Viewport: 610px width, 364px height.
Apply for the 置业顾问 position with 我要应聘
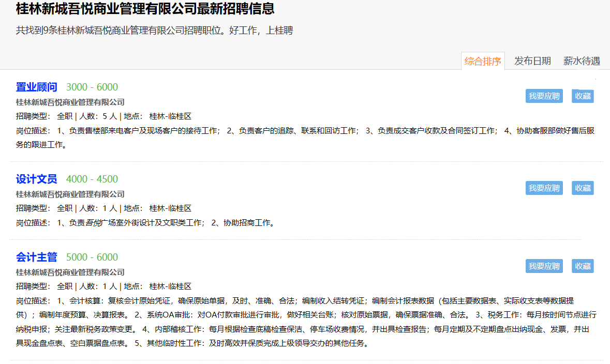tap(544, 96)
